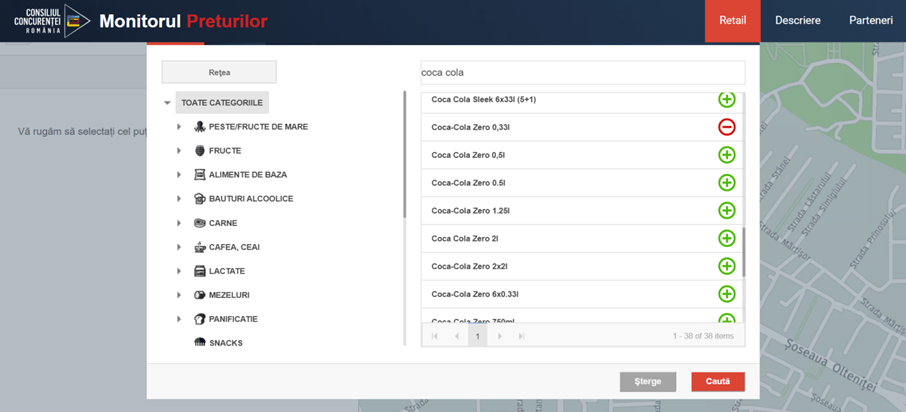906x412 pixels.
Task: Select FRUCTE category label
Action: [225, 151]
